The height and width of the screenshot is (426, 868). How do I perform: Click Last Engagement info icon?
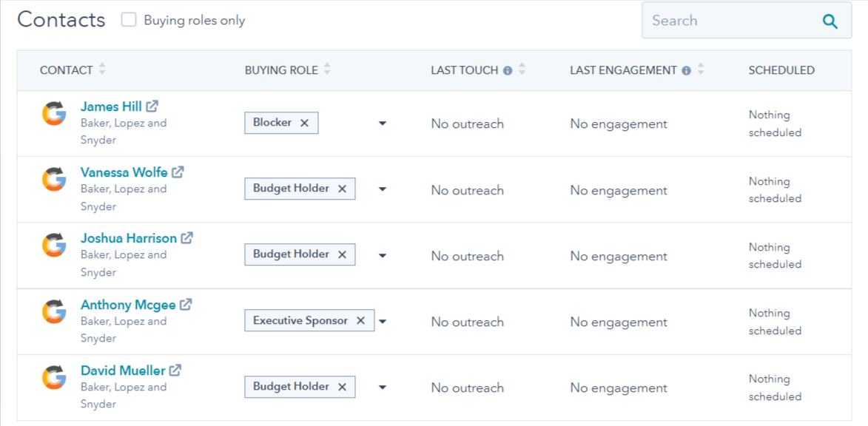click(x=687, y=71)
